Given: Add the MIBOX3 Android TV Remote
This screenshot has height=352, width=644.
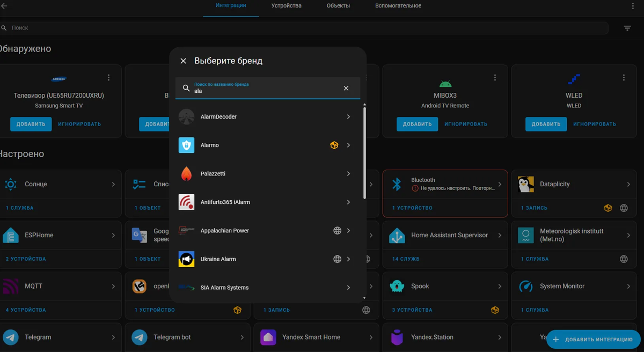Looking at the screenshot, I should click(417, 124).
